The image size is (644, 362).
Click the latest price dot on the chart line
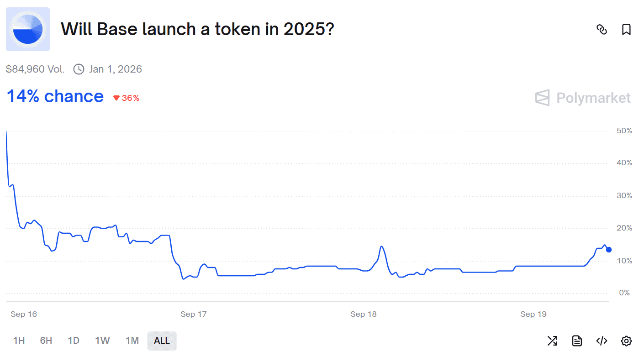(x=608, y=250)
